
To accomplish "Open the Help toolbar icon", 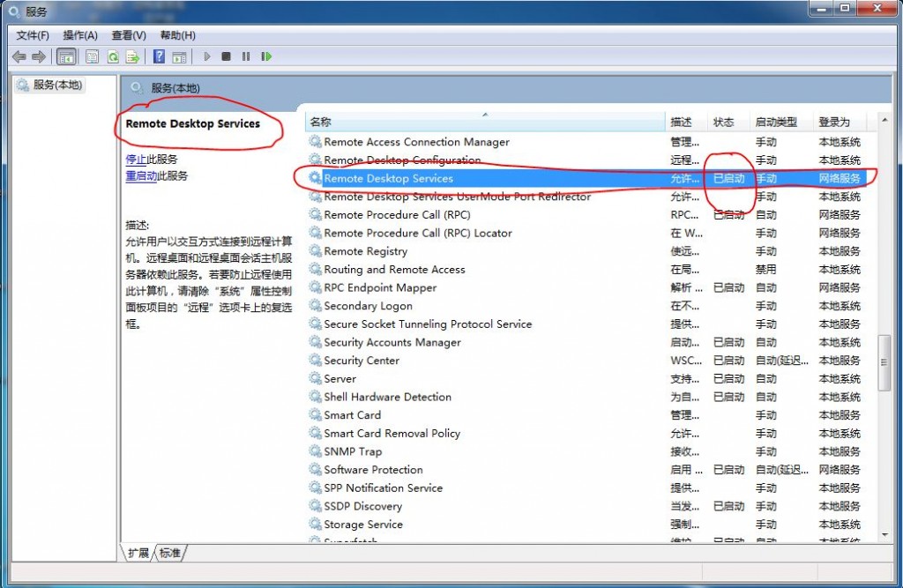I will click(159, 56).
